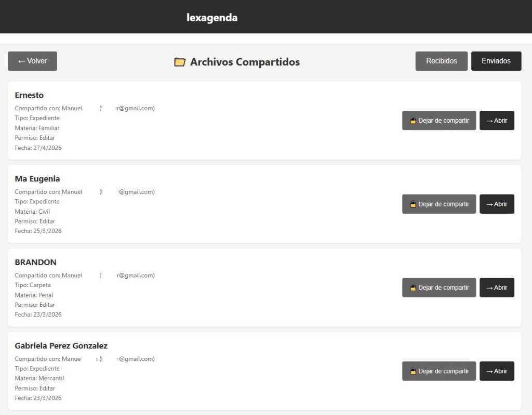Open Ma Eugenia's expediente with Abrir

pyautogui.click(x=497, y=204)
